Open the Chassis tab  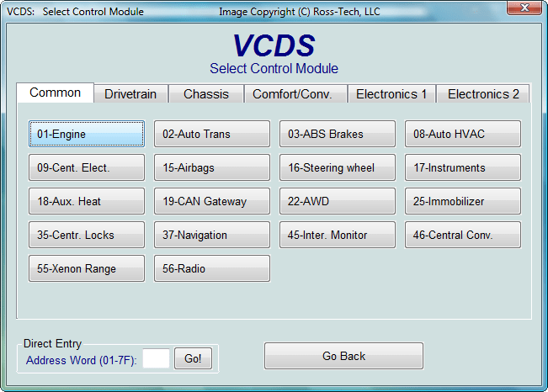pos(206,94)
